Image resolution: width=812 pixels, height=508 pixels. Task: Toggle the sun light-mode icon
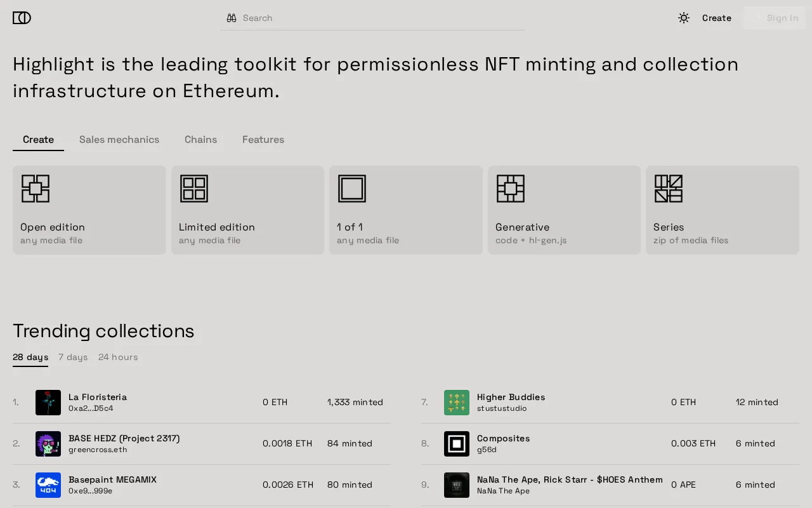click(683, 18)
